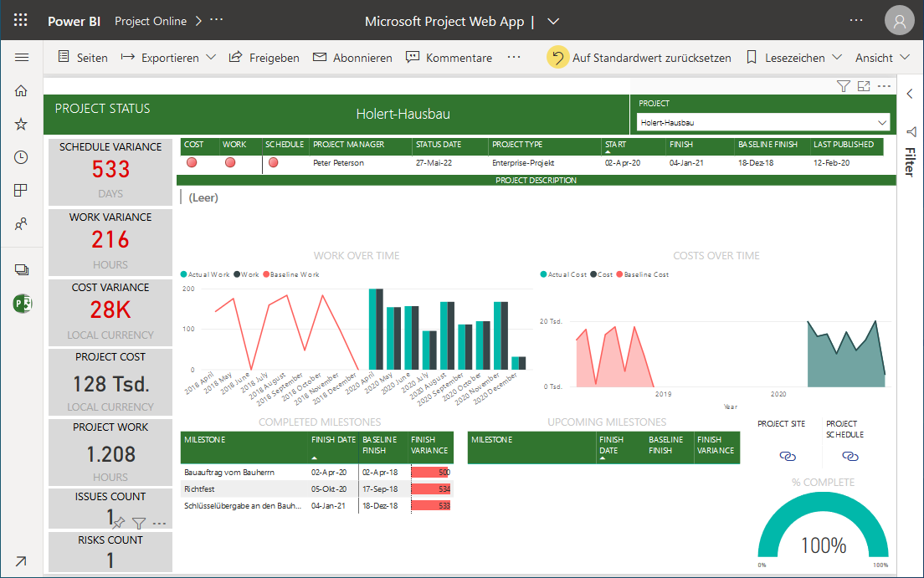Viewport: 924px width, 578px height.
Task: Open Shared with me people icon
Action: pos(21,224)
